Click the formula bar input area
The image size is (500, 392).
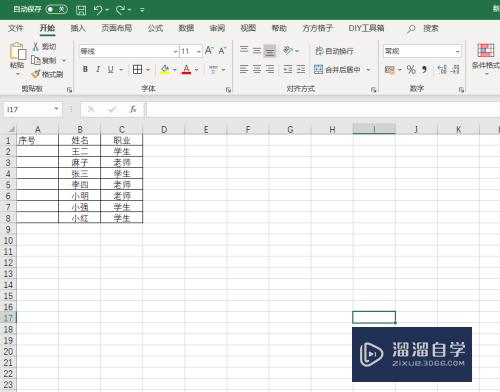pyautogui.click(x=323, y=109)
